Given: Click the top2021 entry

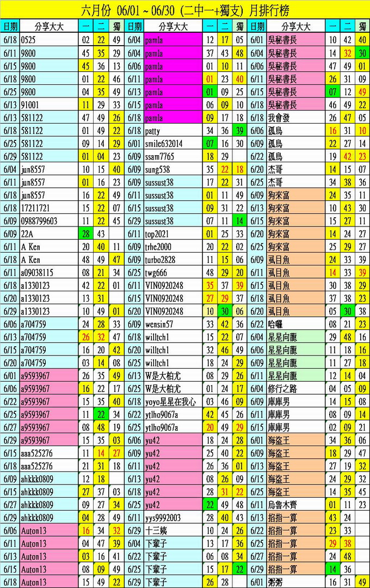Looking at the screenshot, I should tap(173, 234).
